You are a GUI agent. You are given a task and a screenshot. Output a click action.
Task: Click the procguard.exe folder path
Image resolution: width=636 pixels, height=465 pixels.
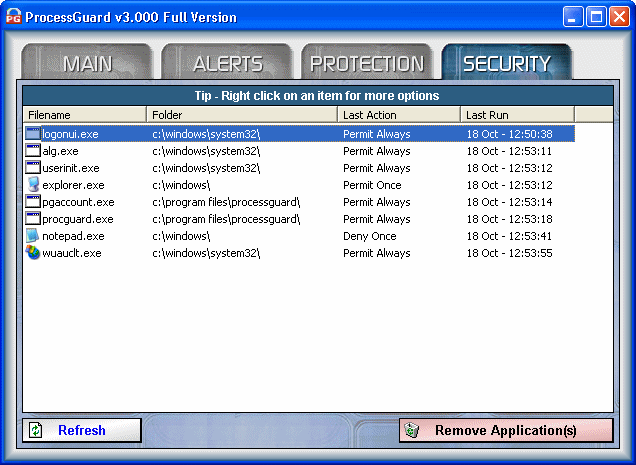226,219
